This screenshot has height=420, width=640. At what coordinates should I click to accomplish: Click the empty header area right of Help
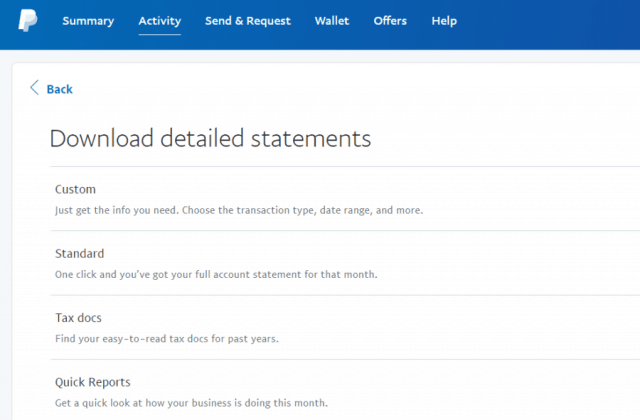click(x=550, y=21)
